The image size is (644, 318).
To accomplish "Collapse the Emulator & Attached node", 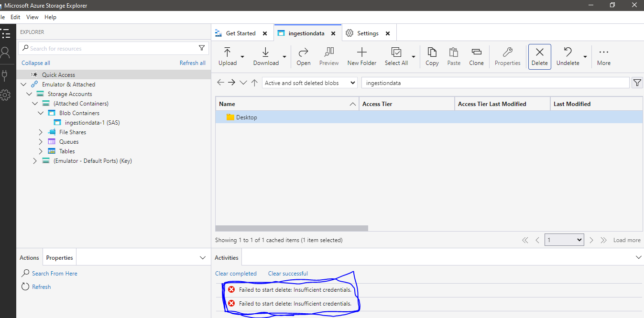I will tap(24, 84).
